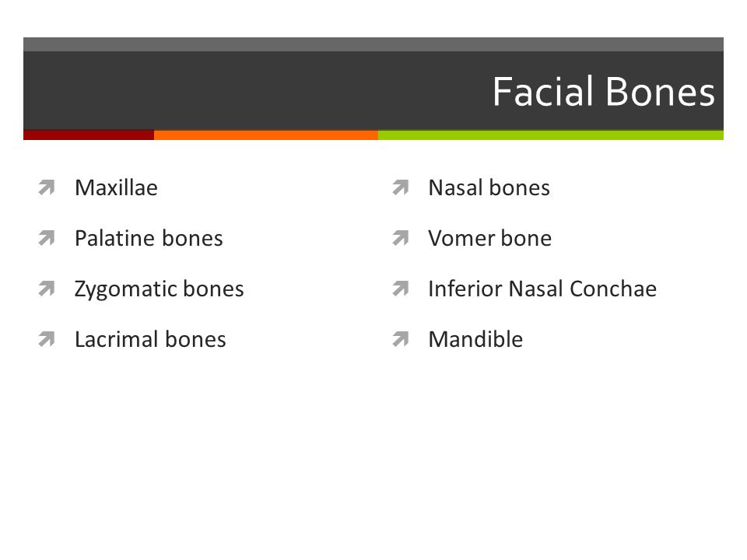This screenshot has width=747, height=560.
Task: Click the Lacrimal bones text
Action: (x=150, y=339)
